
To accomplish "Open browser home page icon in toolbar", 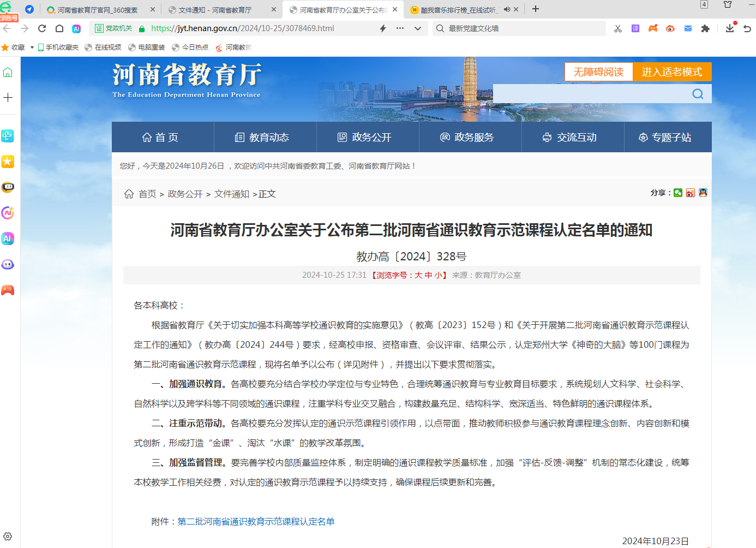I will point(59,28).
